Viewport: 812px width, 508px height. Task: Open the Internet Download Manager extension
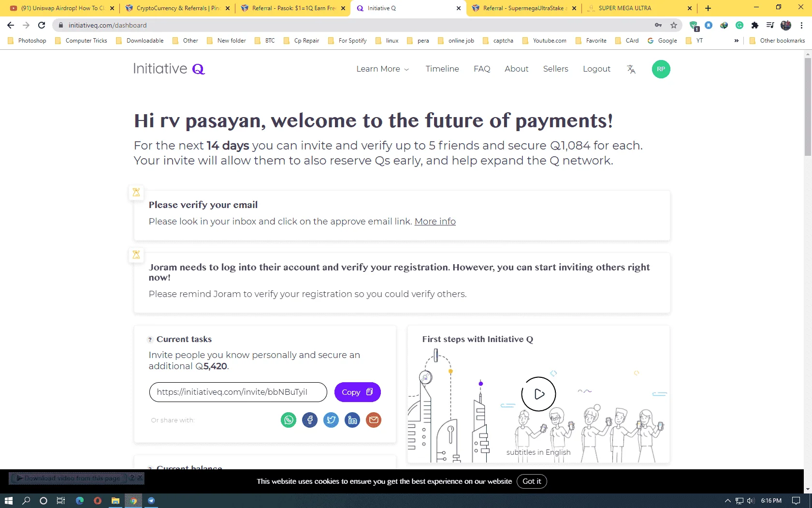click(724, 25)
